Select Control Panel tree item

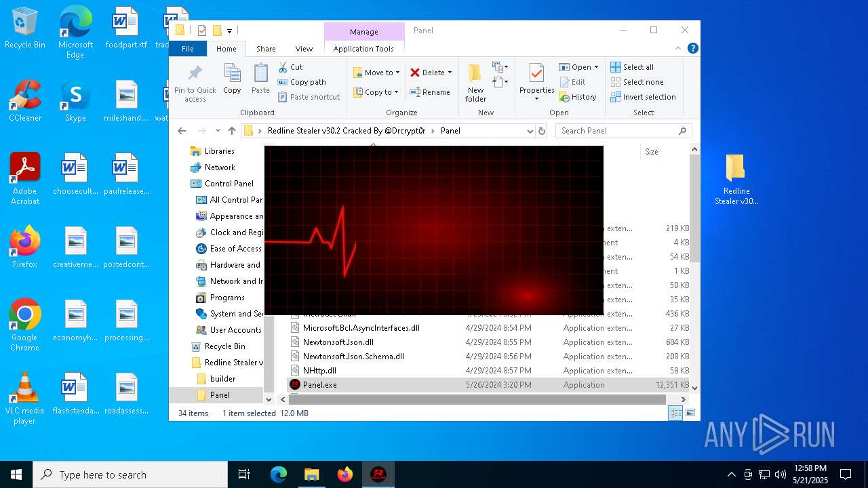click(229, 184)
